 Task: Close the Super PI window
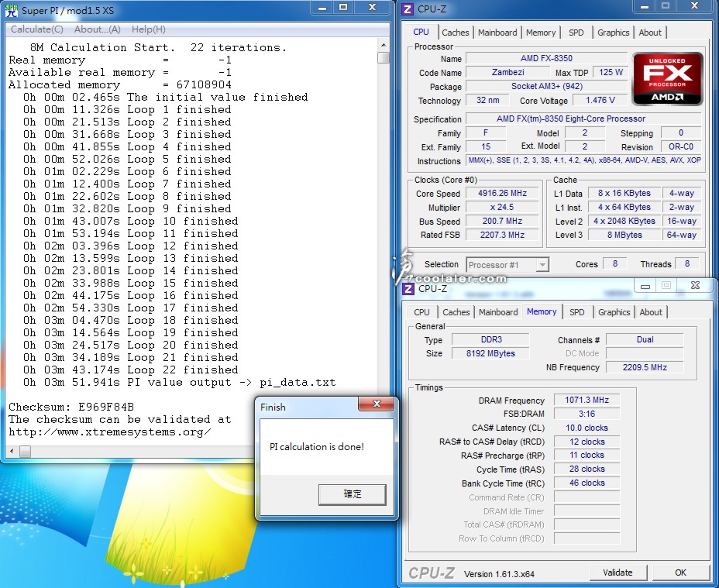coord(372,7)
